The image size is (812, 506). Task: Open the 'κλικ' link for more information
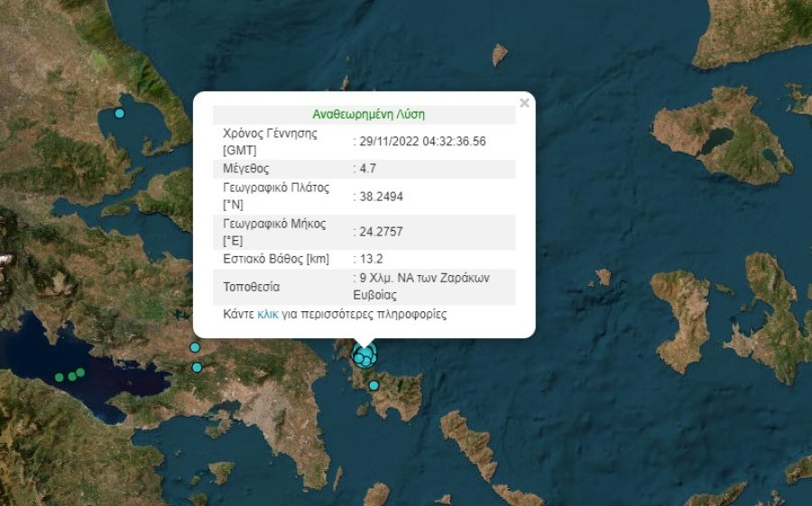tap(268, 314)
